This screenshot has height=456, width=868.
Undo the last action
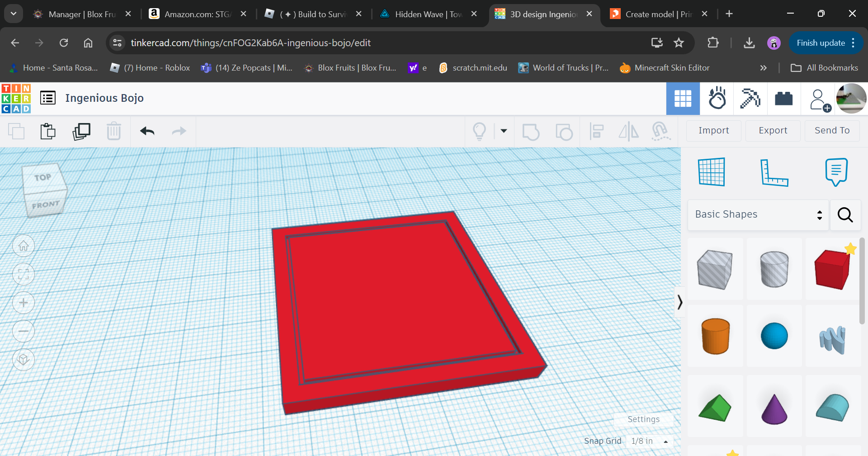pos(147,131)
